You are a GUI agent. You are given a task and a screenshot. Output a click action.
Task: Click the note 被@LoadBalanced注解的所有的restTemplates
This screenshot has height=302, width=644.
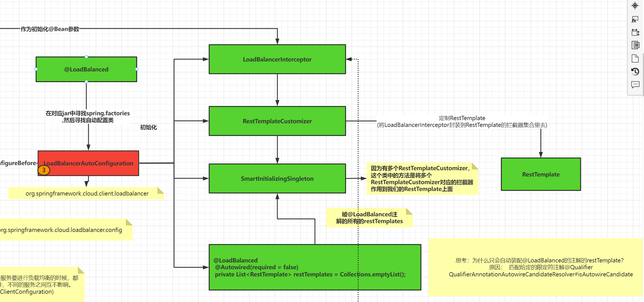click(x=369, y=218)
